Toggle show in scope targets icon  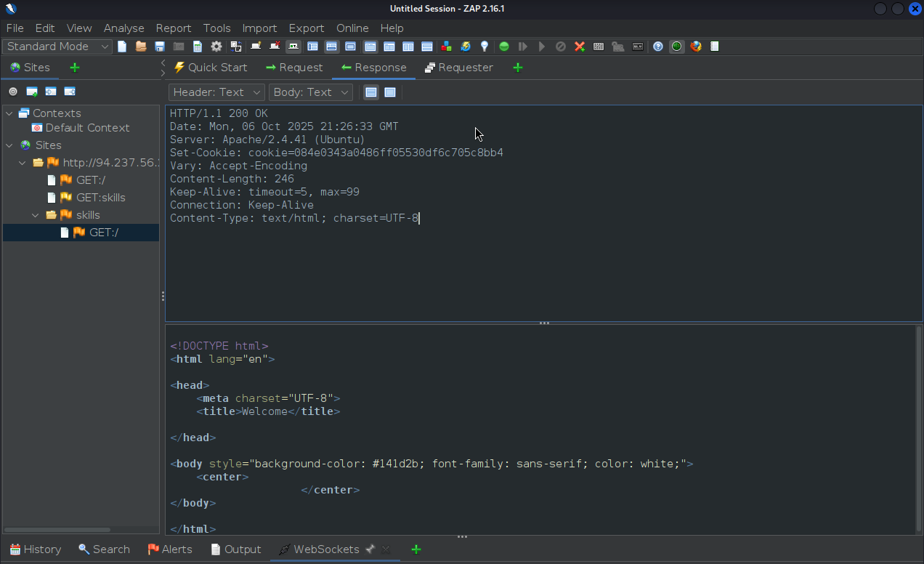click(13, 92)
